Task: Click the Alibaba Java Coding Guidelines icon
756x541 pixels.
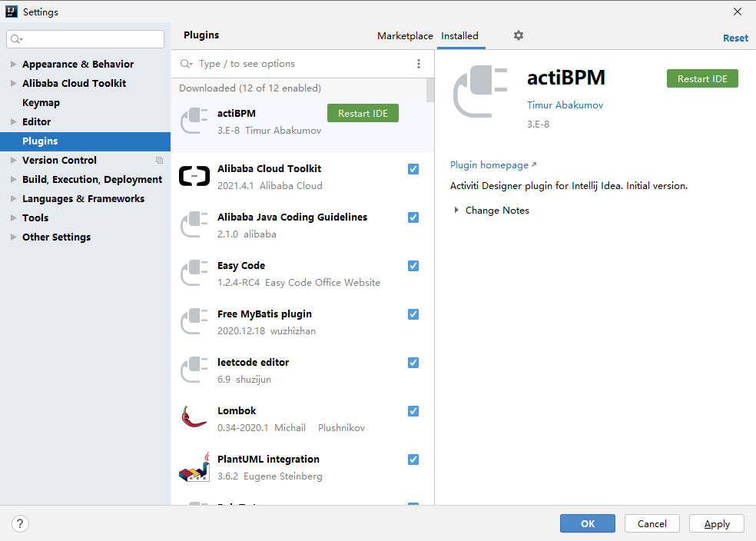Action: tap(194, 224)
